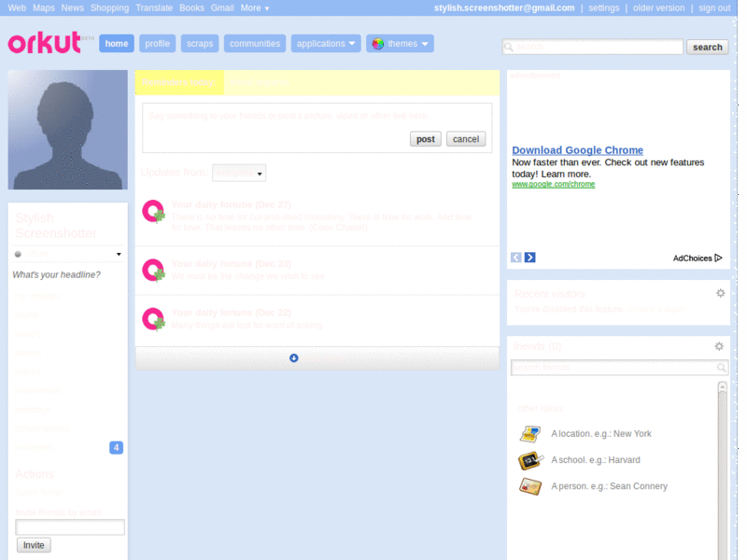This screenshot has height=560, width=747.
Task: Open my updates in left sidebar
Action: point(37,296)
